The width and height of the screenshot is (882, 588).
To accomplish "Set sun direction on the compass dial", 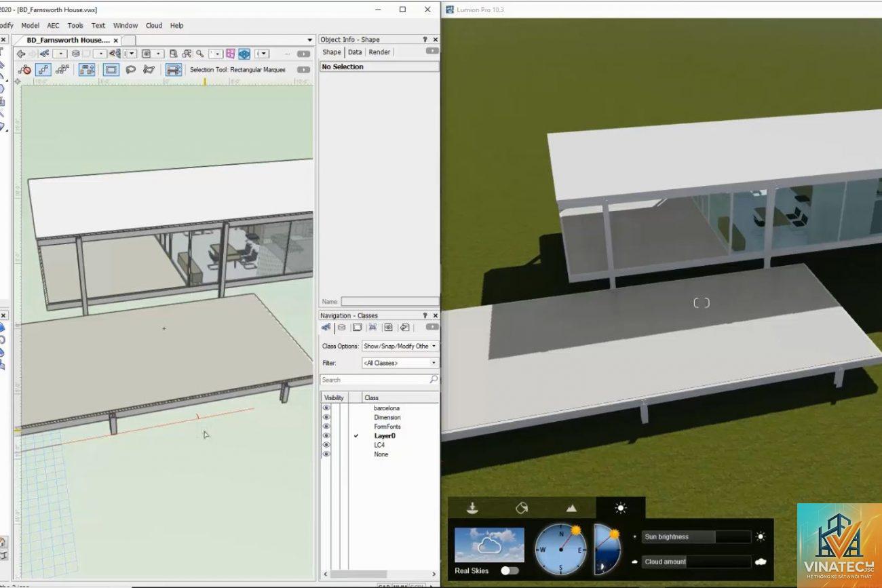I will point(561,549).
